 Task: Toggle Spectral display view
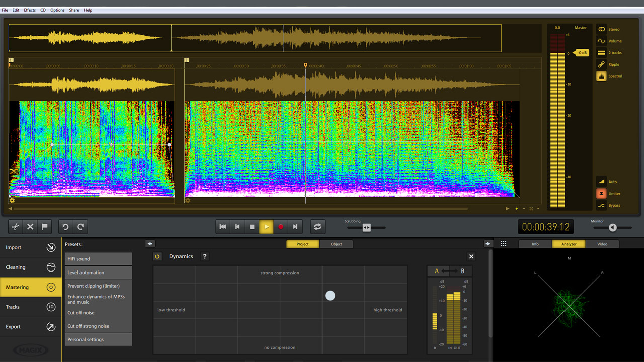[601, 76]
